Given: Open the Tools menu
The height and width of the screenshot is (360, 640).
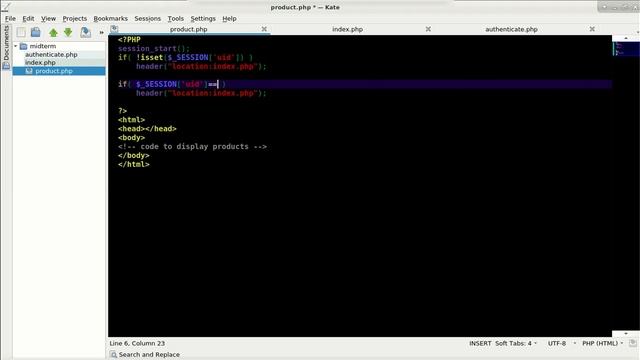Looking at the screenshot, I should [176, 18].
